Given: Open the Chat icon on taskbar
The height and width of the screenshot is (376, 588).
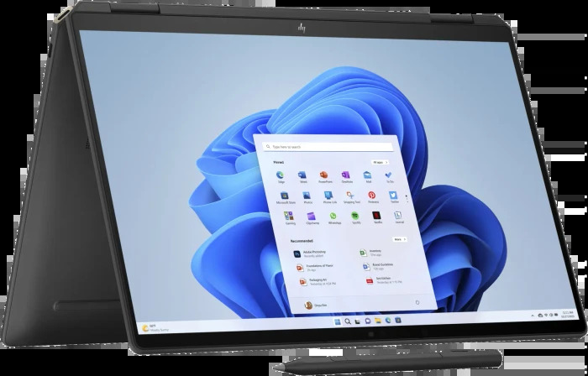Looking at the screenshot, I should click(x=368, y=321).
